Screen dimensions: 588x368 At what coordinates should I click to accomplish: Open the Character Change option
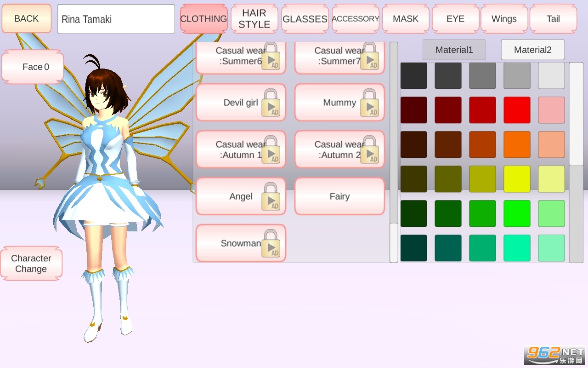click(31, 264)
